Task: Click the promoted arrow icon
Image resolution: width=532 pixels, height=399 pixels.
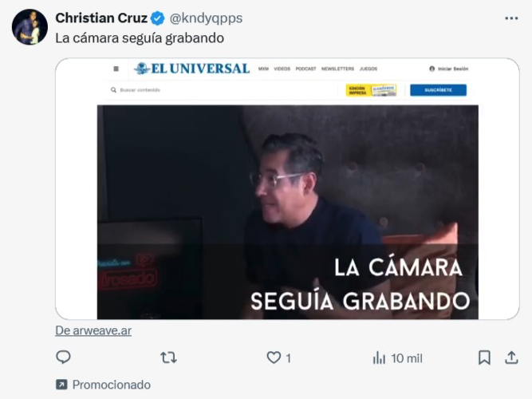Action: click(61, 385)
